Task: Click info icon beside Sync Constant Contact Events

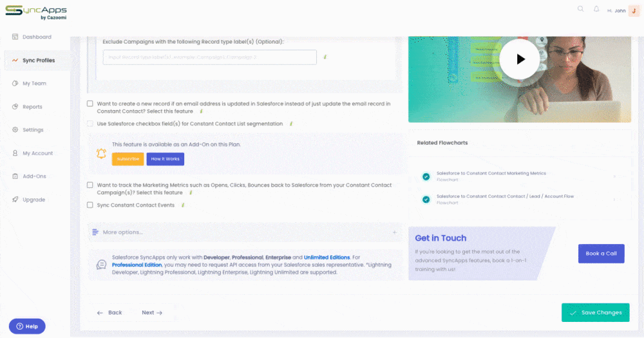Action: (x=183, y=205)
